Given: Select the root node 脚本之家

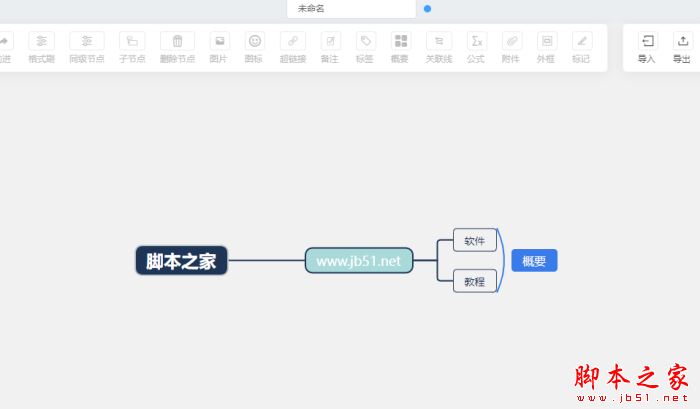Looking at the screenshot, I should 182,261.
